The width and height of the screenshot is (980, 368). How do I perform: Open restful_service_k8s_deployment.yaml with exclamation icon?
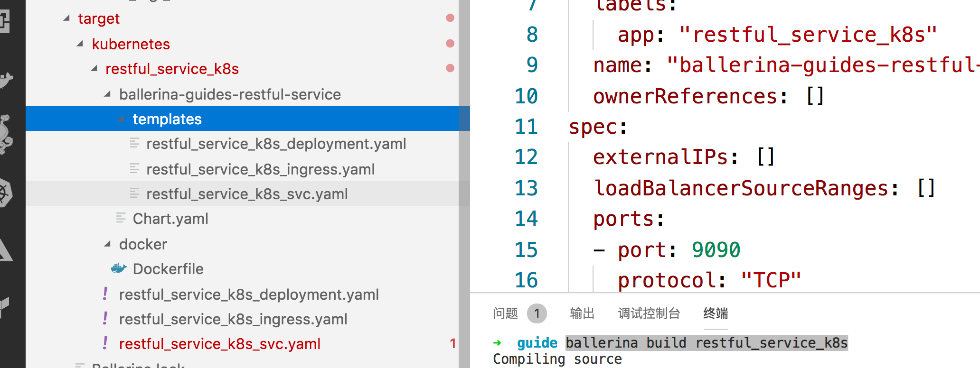[x=249, y=294]
